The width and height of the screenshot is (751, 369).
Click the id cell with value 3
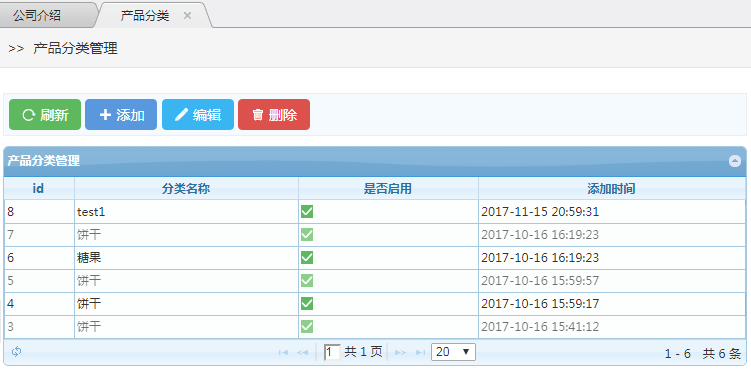point(39,327)
